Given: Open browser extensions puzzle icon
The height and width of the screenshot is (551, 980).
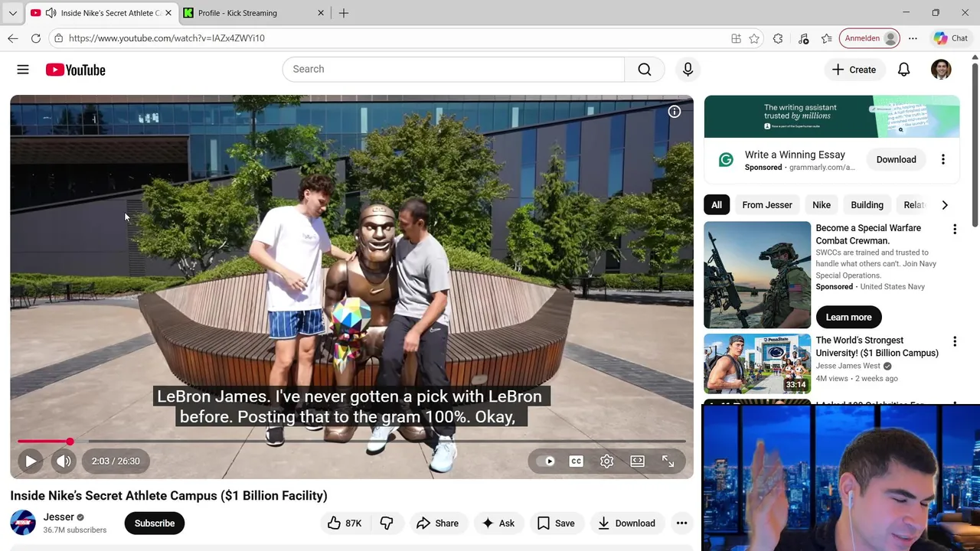Looking at the screenshot, I should [x=778, y=38].
